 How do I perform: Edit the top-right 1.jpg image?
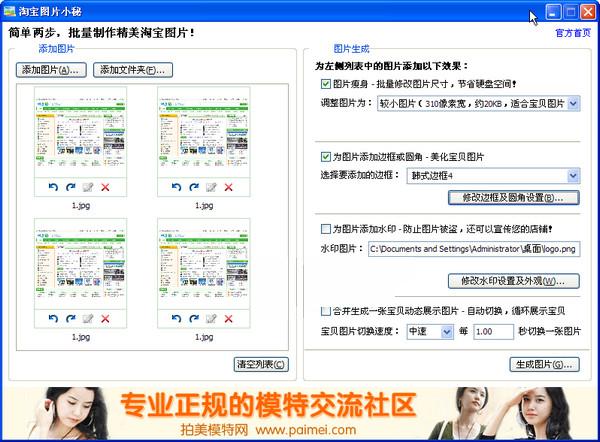(211, 187)
